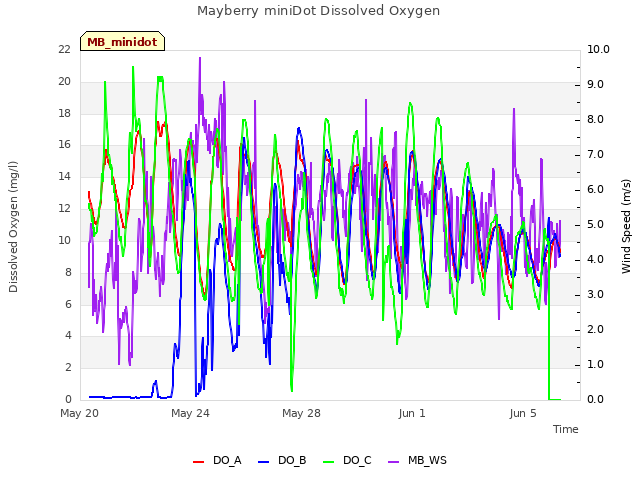The width and height of the screenshot is (640, 480).
Task: Click the 1.0 value on wind speed axis
Action: (x=595, y=364)
